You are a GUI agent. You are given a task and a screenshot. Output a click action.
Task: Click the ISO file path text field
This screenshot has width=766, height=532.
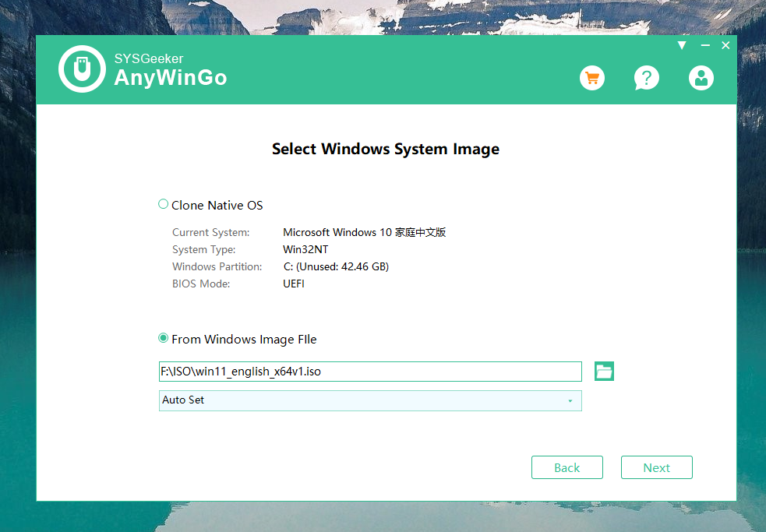click(x=370, y=372)
